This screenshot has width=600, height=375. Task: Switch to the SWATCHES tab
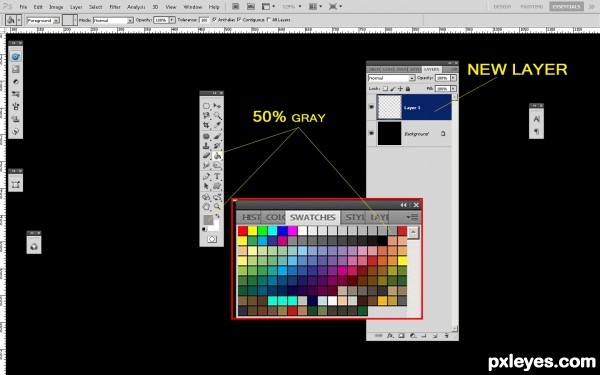[x=312, y=217]
